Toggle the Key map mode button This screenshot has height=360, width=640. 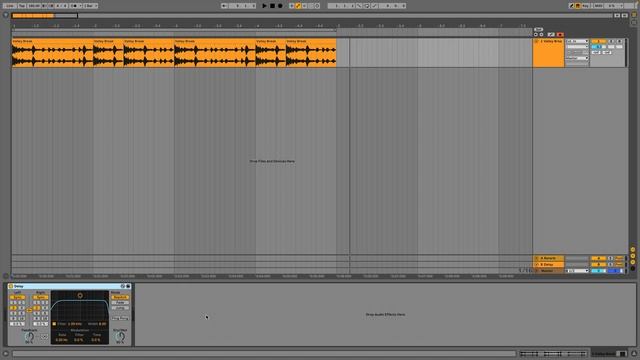pos(585,6)
